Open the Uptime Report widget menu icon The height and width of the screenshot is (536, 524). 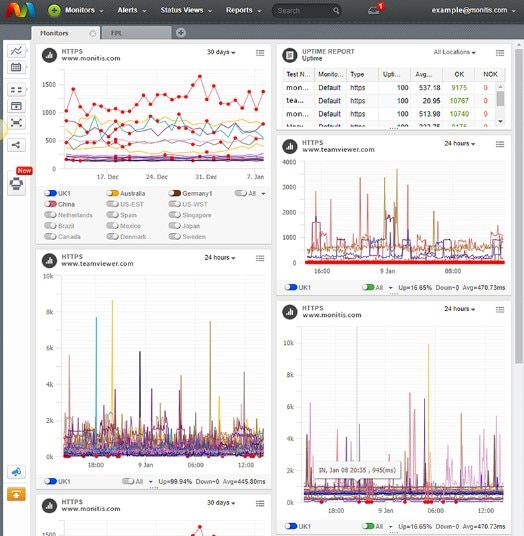click(x=500, y=53)
